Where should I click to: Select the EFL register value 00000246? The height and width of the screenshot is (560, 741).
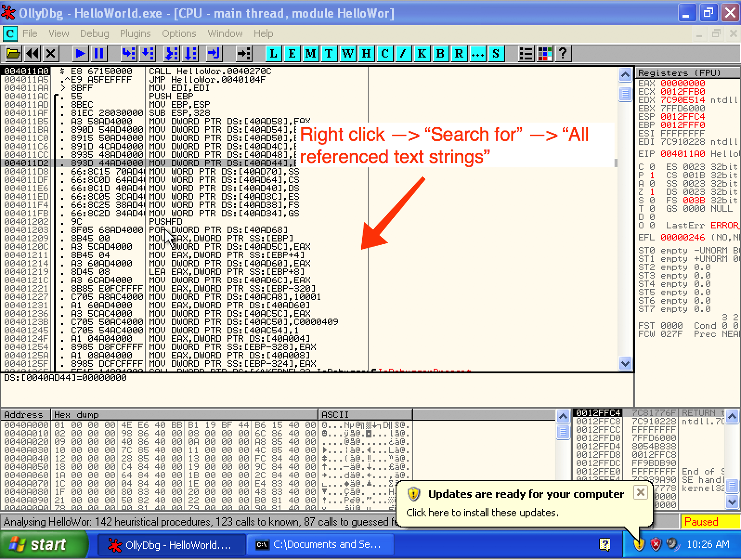[x=682, y=237]
